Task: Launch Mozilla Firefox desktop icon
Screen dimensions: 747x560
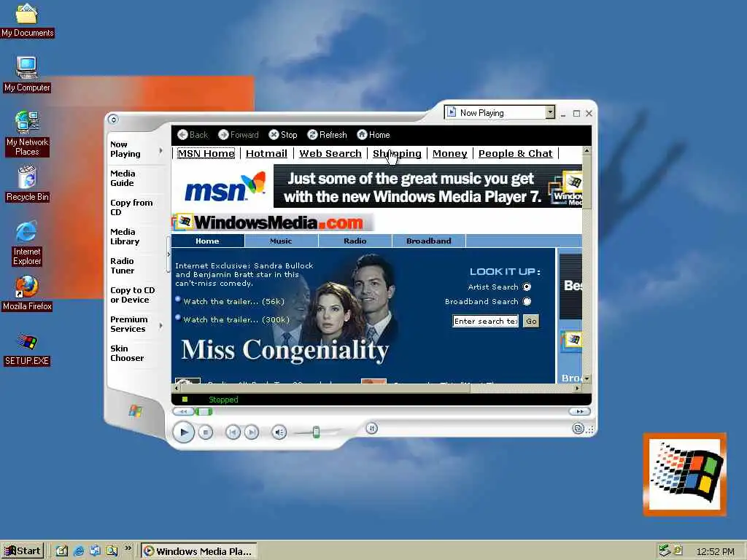Action: (27, 293)
